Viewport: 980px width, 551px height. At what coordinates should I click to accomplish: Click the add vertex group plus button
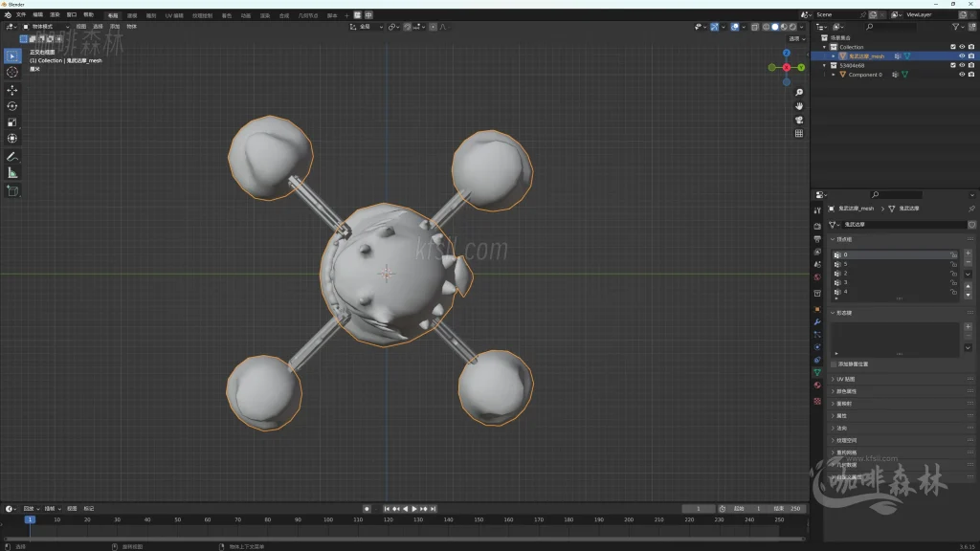(x=968, y=253)
